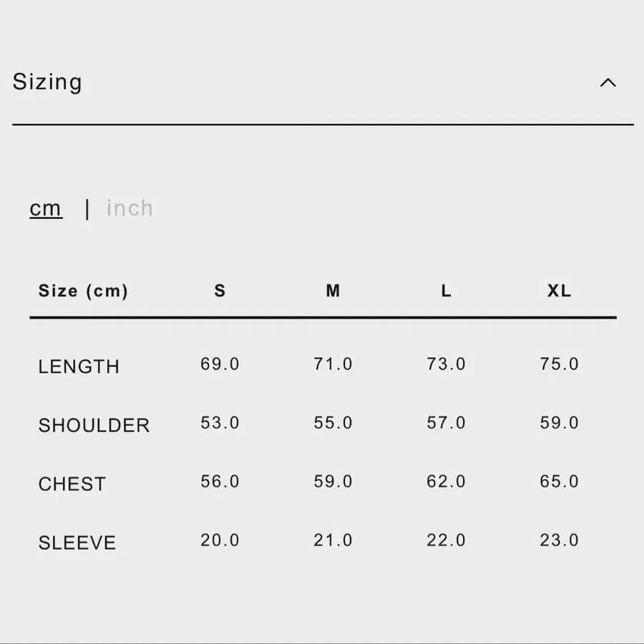
Task: Select the cm unit option
Action: (46, 208)
